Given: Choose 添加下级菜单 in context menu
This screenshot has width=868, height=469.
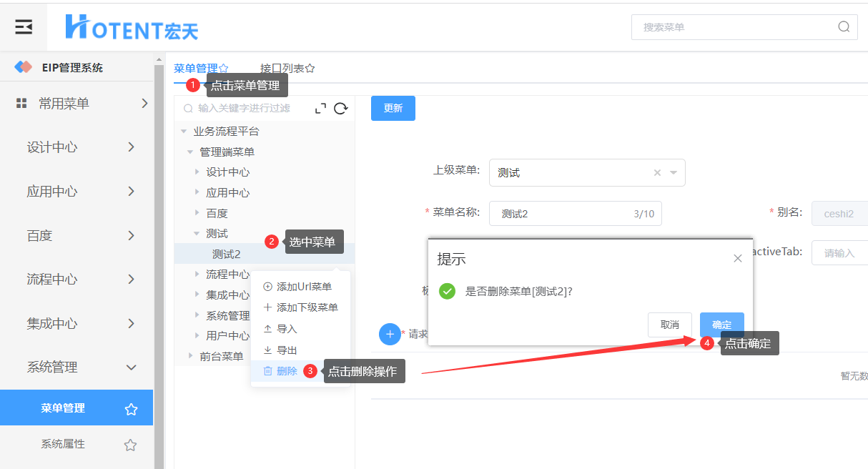Looking at the screenshot, I should point(307,307).
